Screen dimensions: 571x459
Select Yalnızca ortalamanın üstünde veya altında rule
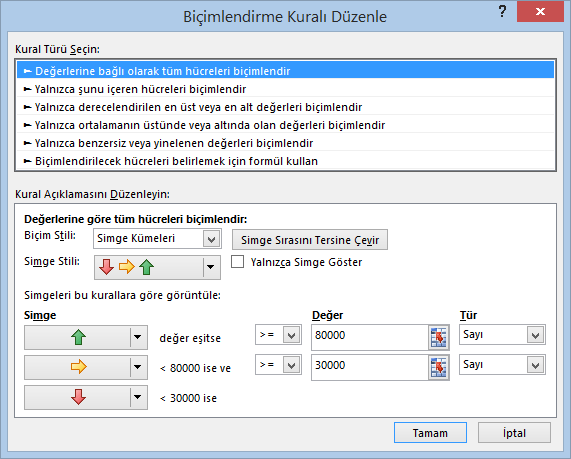click(286, 125)
